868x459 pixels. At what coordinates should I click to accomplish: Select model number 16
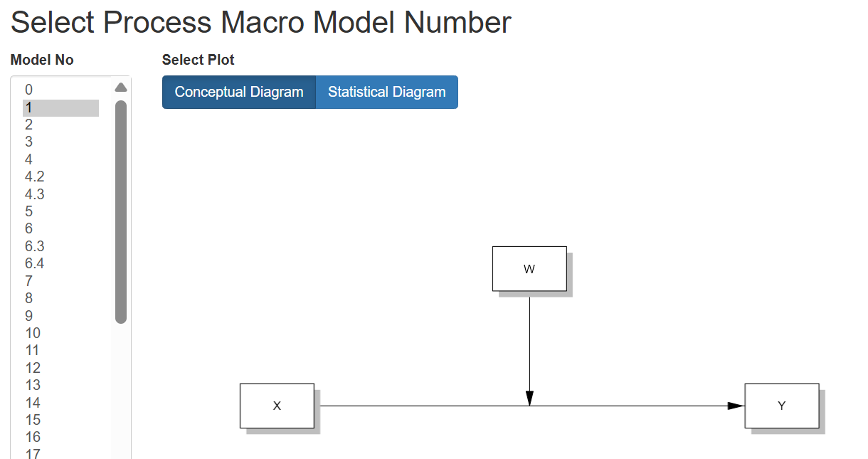pyautogui.click(x=33, y=437)
